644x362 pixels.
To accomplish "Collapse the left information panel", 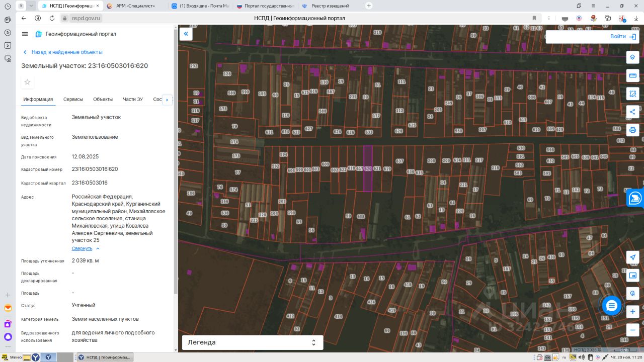I will 186,34.
